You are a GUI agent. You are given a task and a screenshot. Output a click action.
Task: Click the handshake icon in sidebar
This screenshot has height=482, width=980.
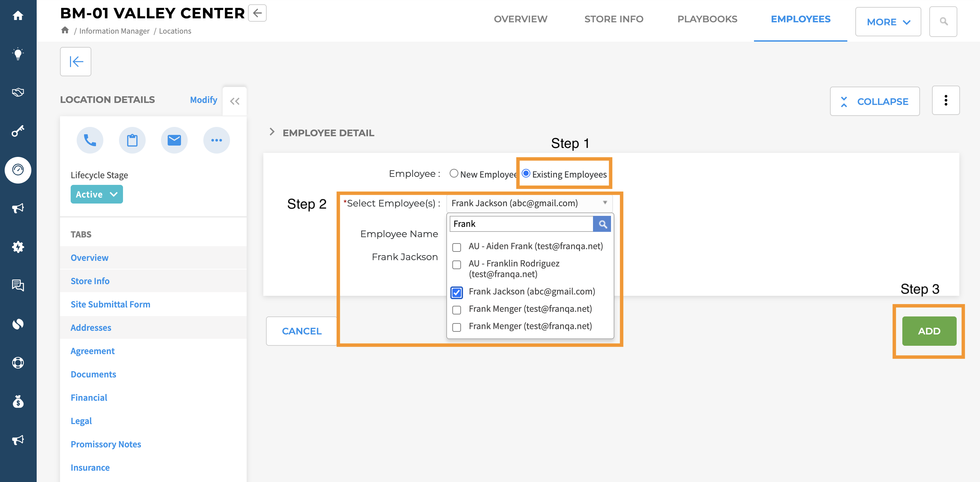(x=18, y=92)
